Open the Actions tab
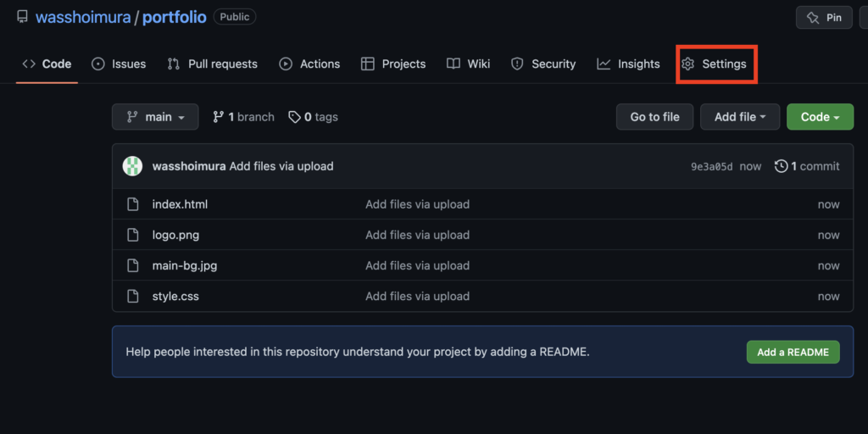 point(310,64)
